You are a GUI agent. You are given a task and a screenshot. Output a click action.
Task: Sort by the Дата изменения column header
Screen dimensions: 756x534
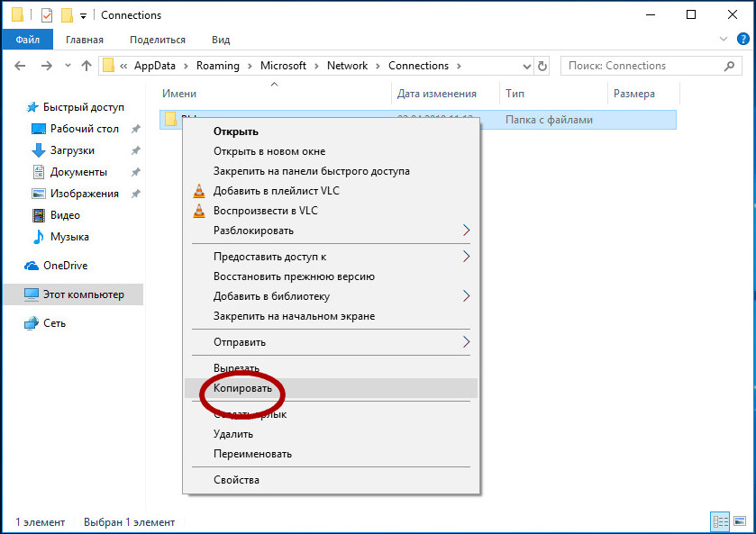(x=436, y=94)
